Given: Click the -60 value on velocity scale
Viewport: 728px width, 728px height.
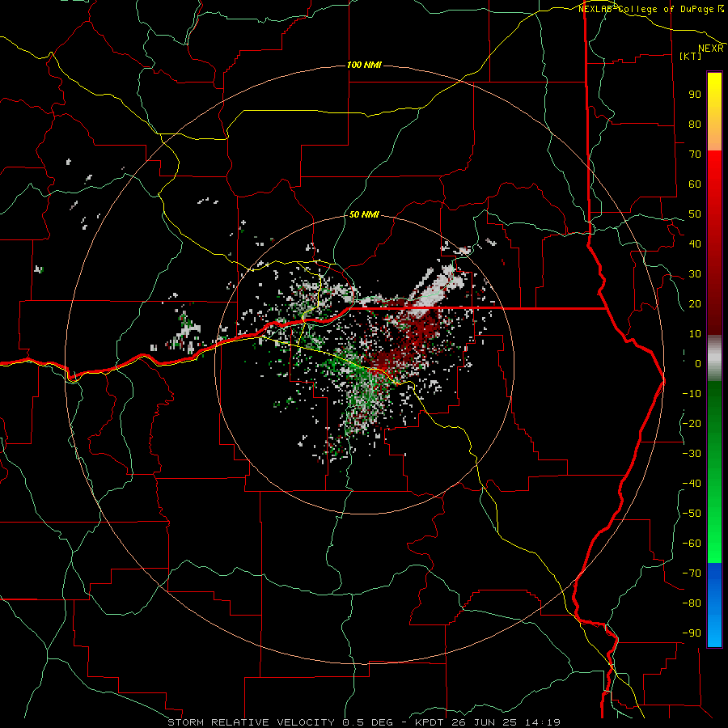Looking at the screenshot, I should (692, 544).
